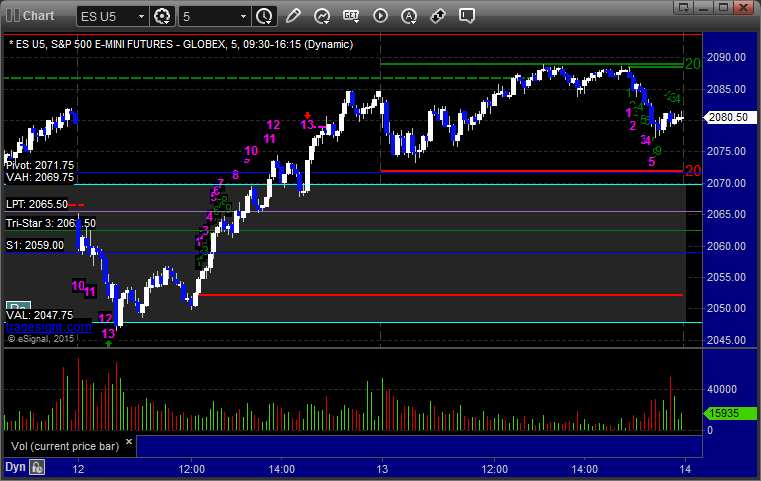Click the partially hidden Re button on chart
The width and height of the screenshot is (761, 481).
coord(18,306)
